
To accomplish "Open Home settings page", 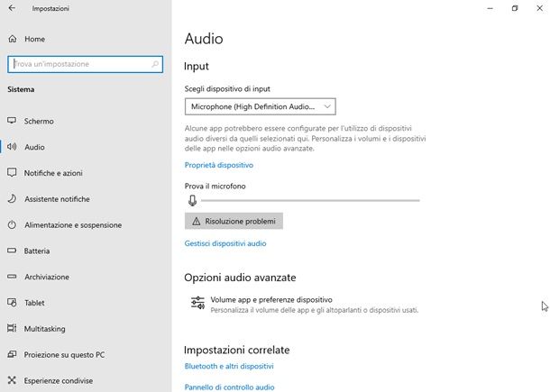I will [86, 39].
